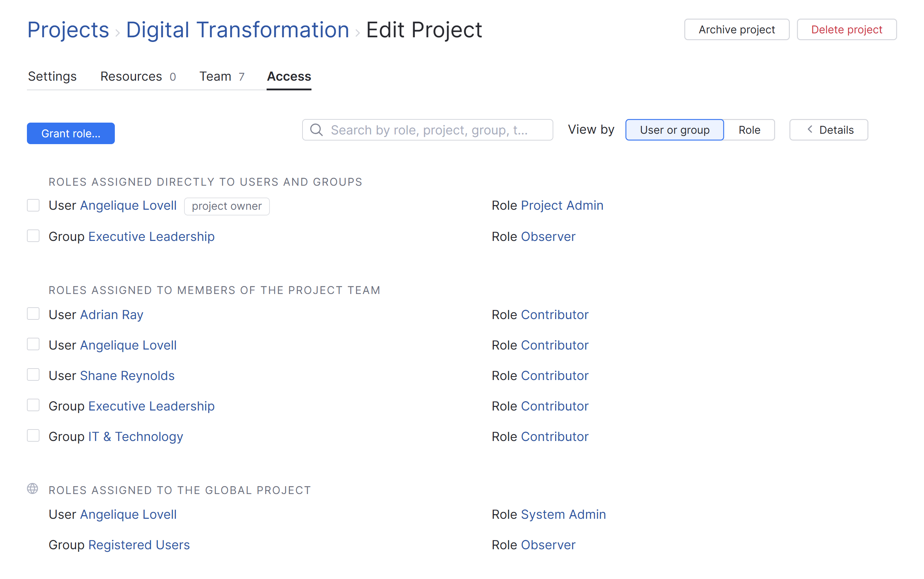Click the magnifier icon in search box
924x579 pixels.
(316, 130)
